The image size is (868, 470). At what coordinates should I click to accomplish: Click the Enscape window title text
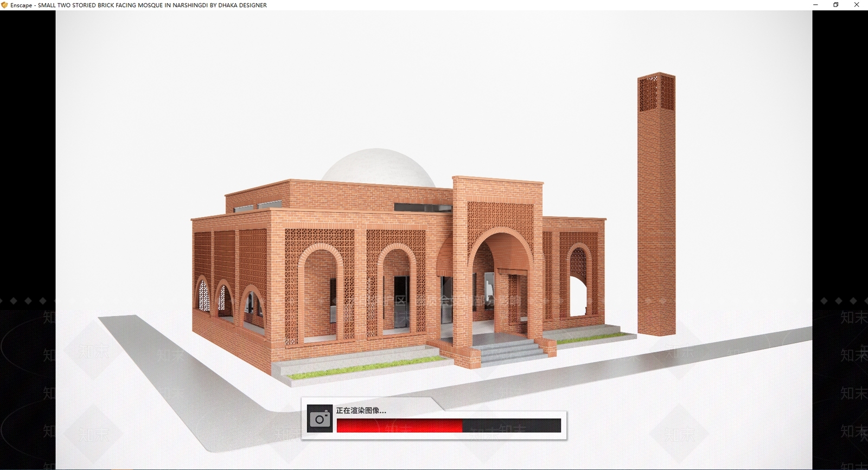coord(138,5)
